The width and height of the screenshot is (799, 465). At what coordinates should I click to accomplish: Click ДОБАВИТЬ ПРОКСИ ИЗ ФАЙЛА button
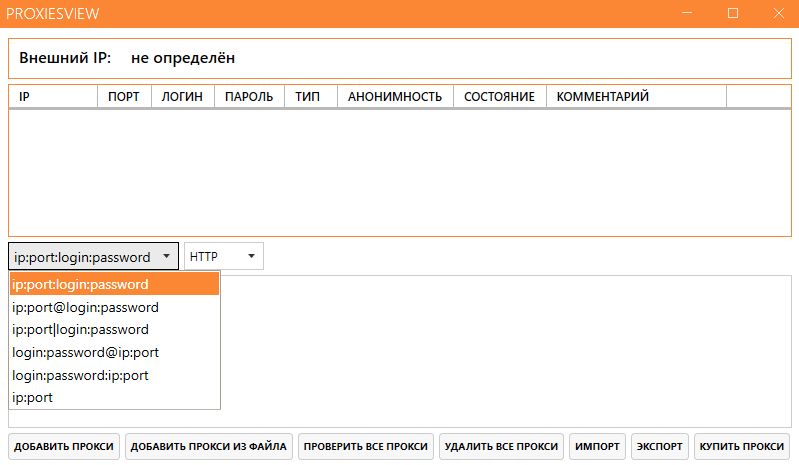pyautogui.click(x=209, y=447)
